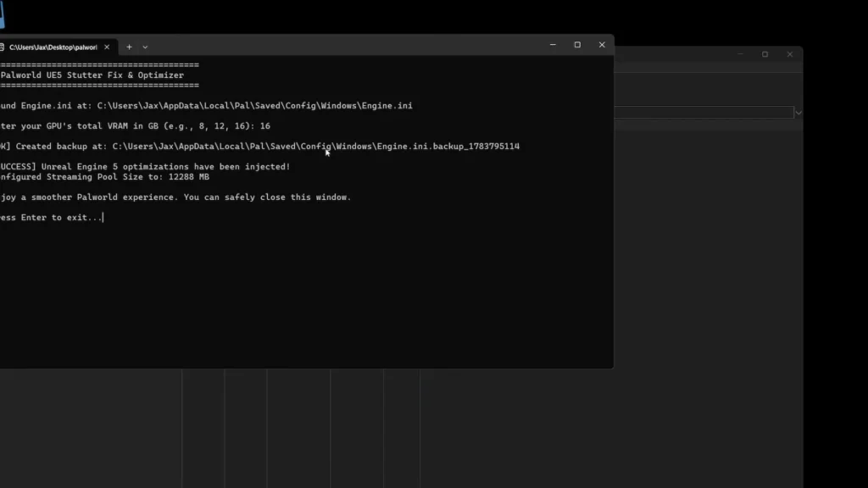Click 'You can safely close this window.' text
Image resolution: width=868 pixels, height=488 pixels.
267,197
